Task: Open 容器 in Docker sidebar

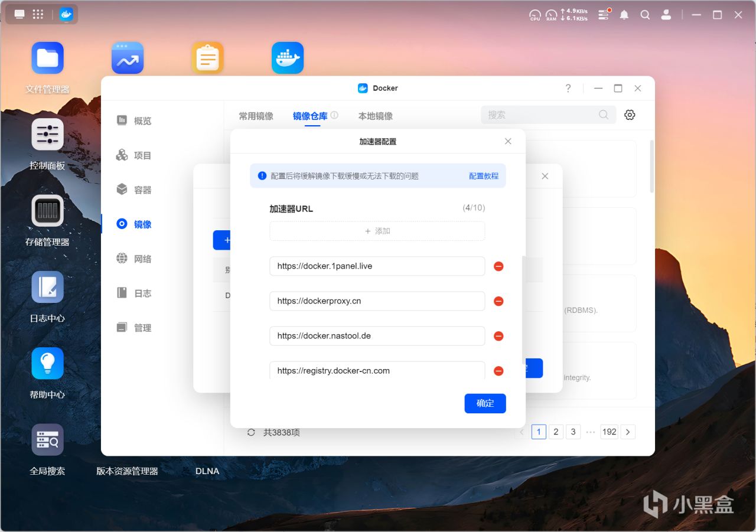Action: point(134,190)
